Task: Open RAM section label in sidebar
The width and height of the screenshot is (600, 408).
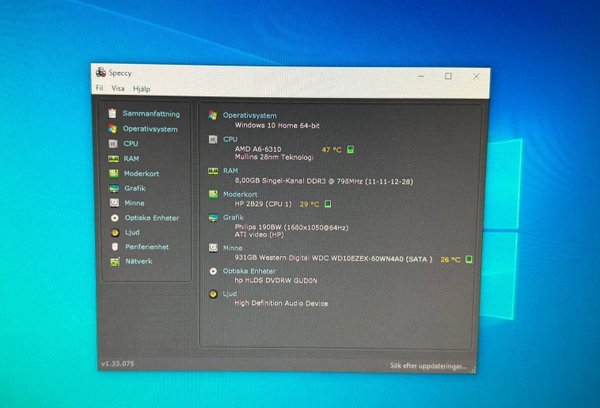Action: coord(131,158)
